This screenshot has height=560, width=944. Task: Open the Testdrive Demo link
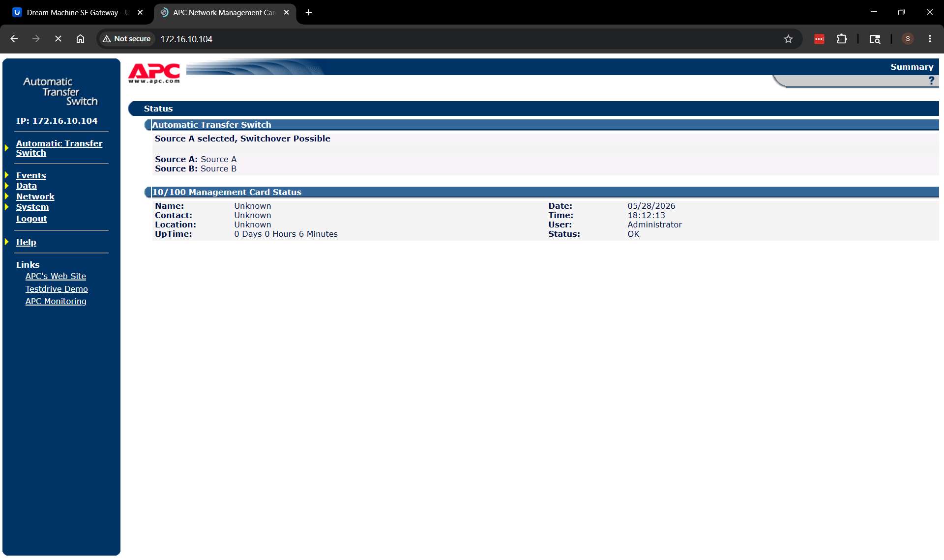(57, 289)
